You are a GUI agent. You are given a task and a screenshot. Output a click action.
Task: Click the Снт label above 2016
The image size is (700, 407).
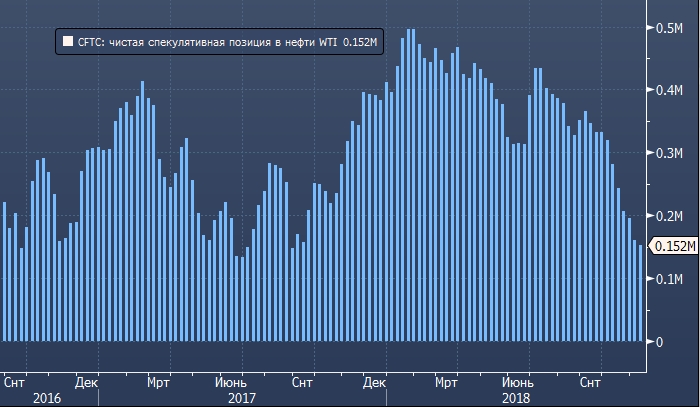point(15,382)
